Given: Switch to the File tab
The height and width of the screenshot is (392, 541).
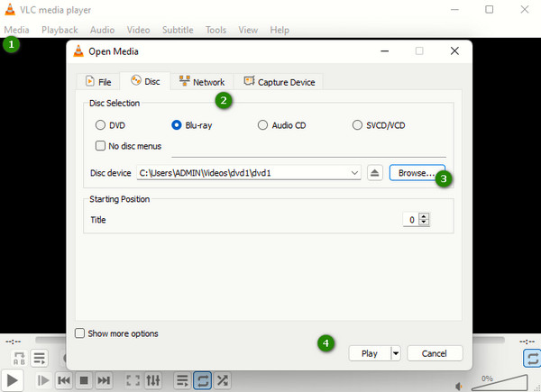Looking at the screenshot, I should pos(98,82).
